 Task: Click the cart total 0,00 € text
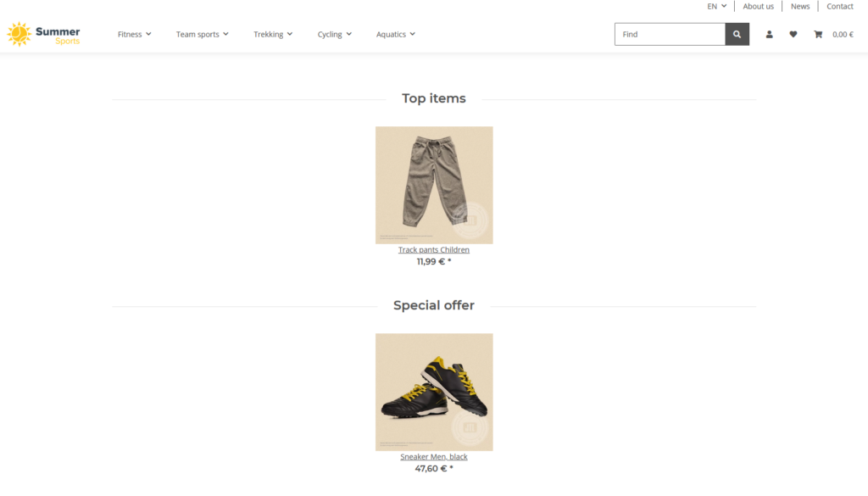[843, 35]
